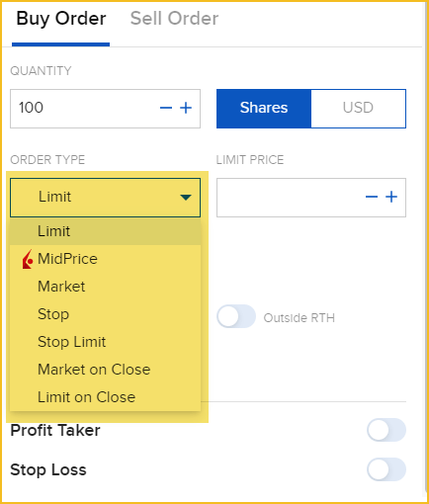Select Market on Close option
Screen dimensions: 429x504
pyautogui.click(x=105, y=370)
